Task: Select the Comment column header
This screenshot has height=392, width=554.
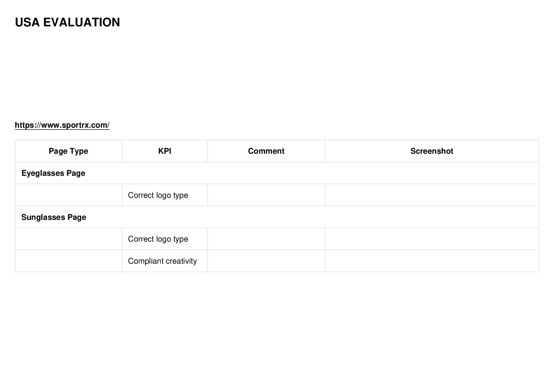Action: click(x=266, y=151)
